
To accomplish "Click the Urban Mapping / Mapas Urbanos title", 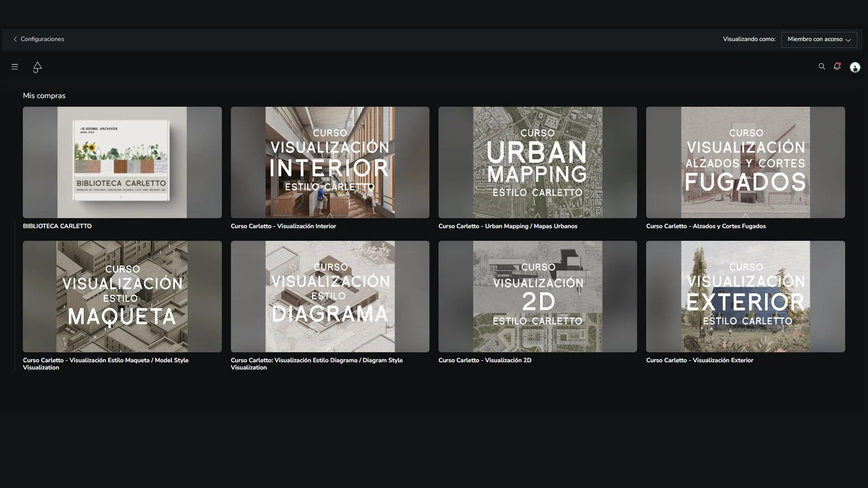I will coord(531,226).
